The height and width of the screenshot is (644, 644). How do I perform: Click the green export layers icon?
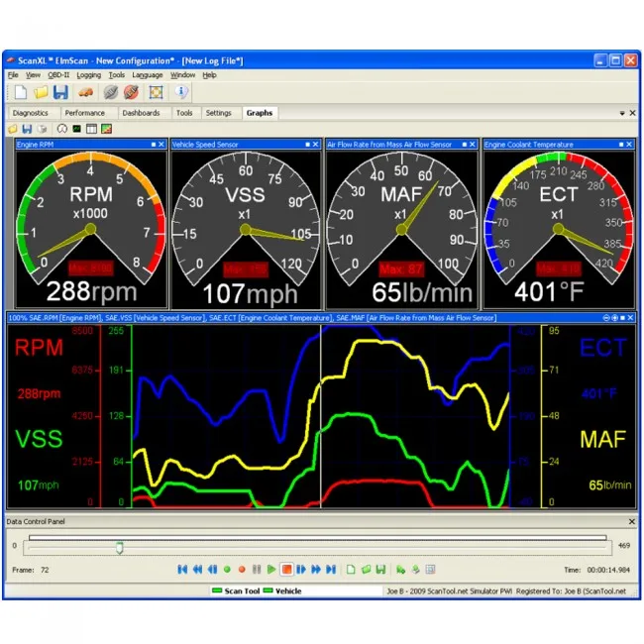(x=416, y=570)
